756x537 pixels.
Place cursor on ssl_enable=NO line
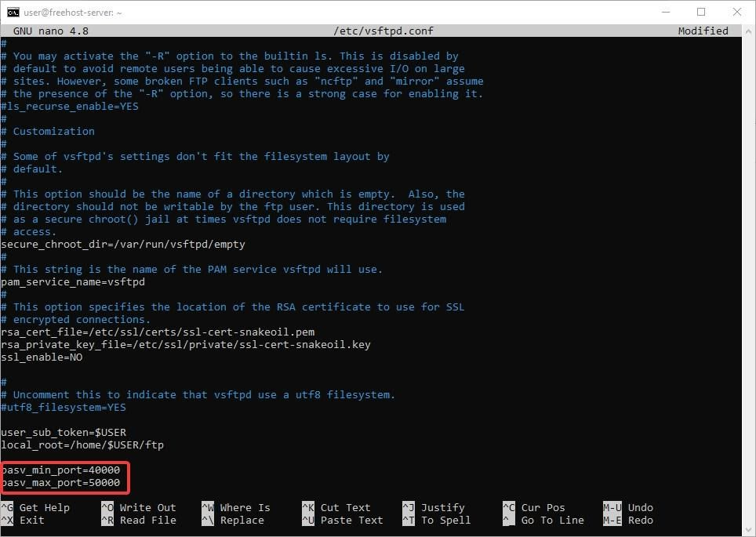point(42,357)
